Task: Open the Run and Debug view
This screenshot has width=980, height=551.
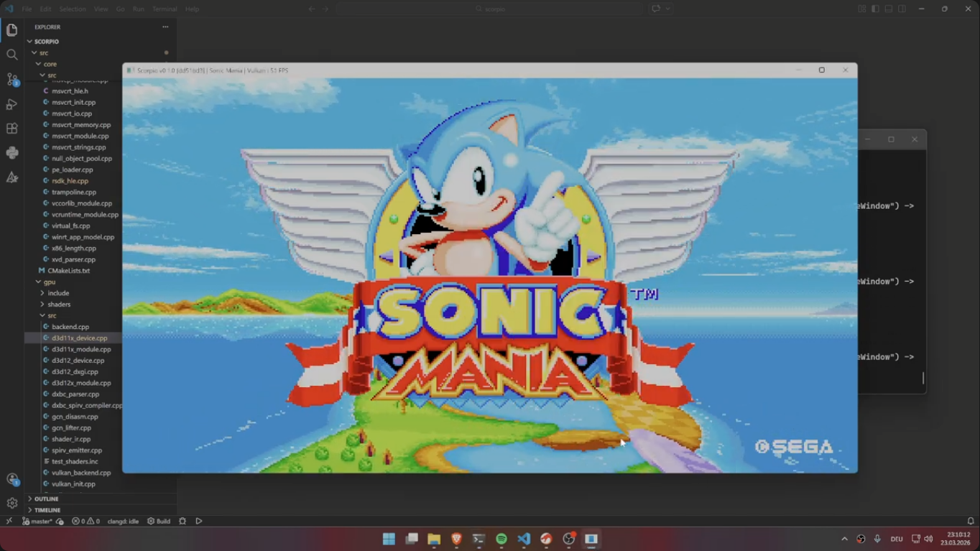Action: [11, 104]
